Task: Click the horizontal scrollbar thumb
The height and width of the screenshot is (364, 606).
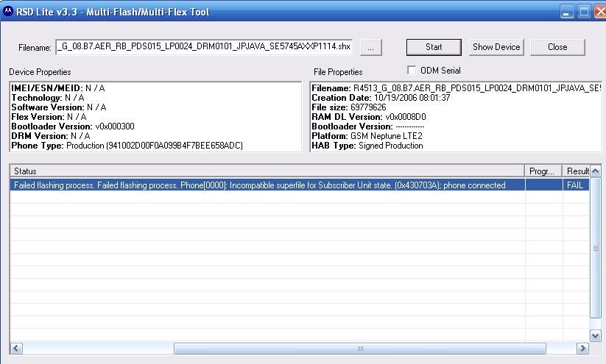Action: pyautogui.click(x=360, y=348)
